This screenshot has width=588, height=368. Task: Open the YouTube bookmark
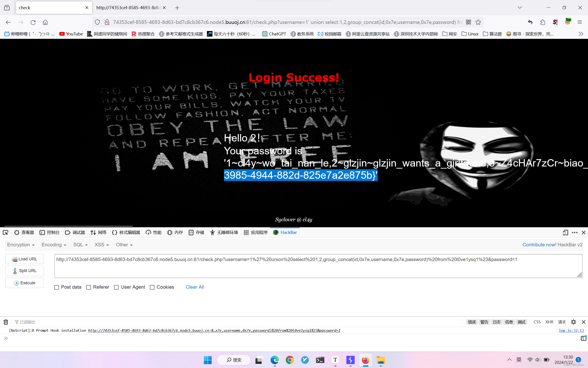(71, 34)
